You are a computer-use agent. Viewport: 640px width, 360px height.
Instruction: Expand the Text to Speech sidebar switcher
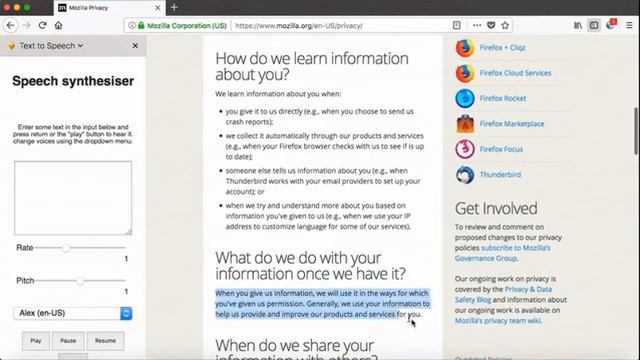coord(51,46)
